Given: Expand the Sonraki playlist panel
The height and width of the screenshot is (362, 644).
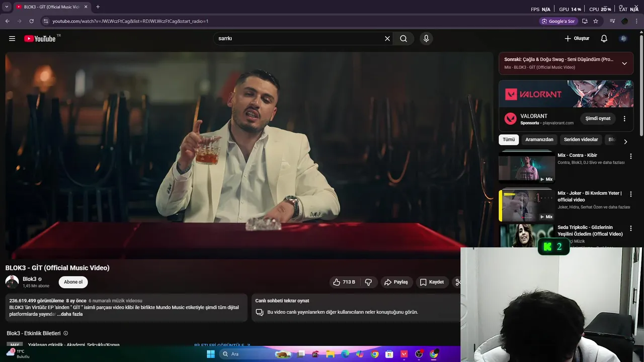Looking at the screenshot, I should [x=624, y=63].
